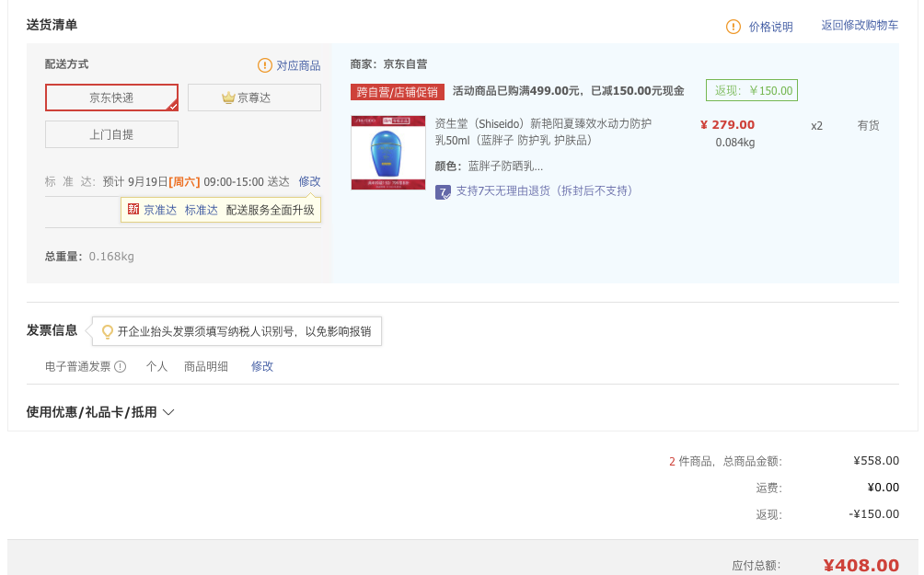Click the 返现 ¥150.00 badge
924x575 pixels.
click(752, 90)
